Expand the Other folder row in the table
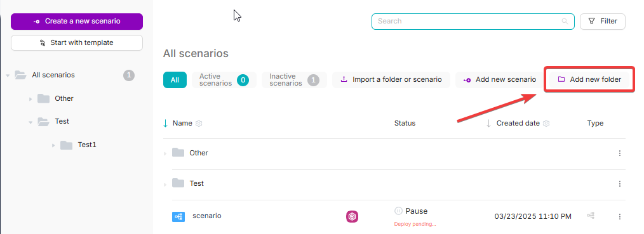 165,153
